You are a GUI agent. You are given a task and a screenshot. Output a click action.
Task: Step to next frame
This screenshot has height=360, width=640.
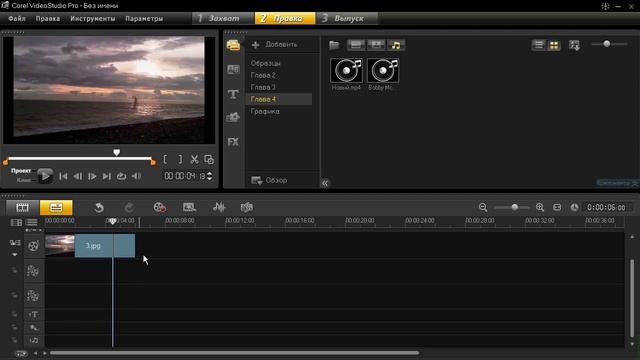(92, 176)
